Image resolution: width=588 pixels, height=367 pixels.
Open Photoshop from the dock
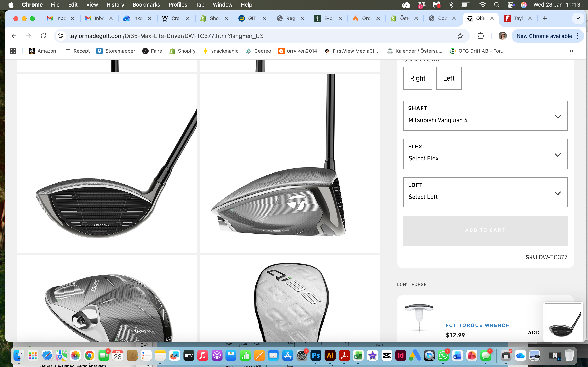(316, 356)
